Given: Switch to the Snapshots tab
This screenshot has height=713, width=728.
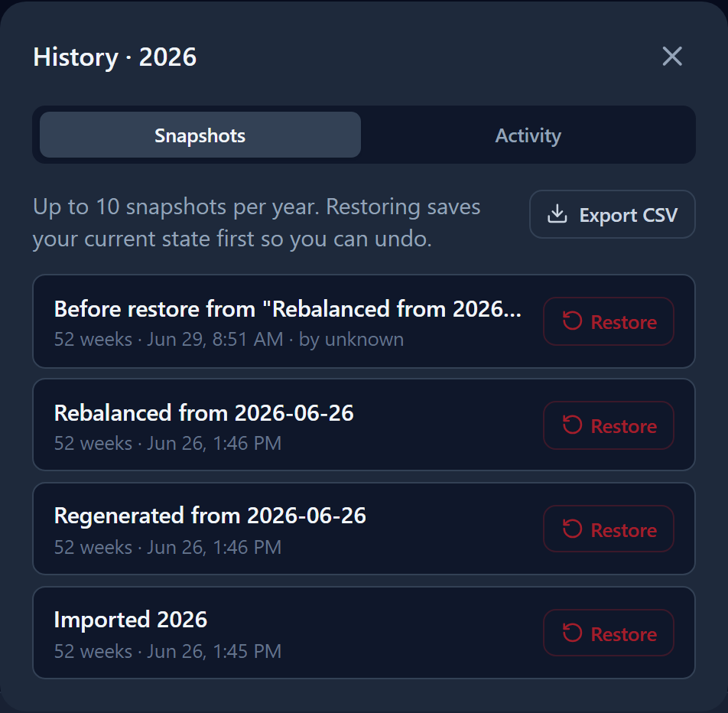Looking at the screenshot, I should pos(200,135).
